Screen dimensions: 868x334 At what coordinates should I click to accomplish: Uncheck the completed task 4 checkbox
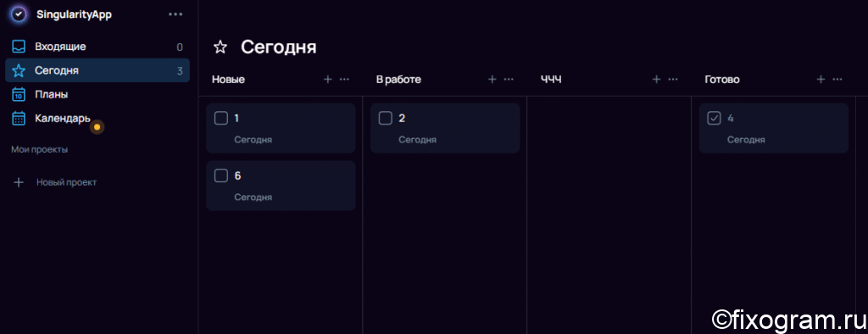pos(714,118)
